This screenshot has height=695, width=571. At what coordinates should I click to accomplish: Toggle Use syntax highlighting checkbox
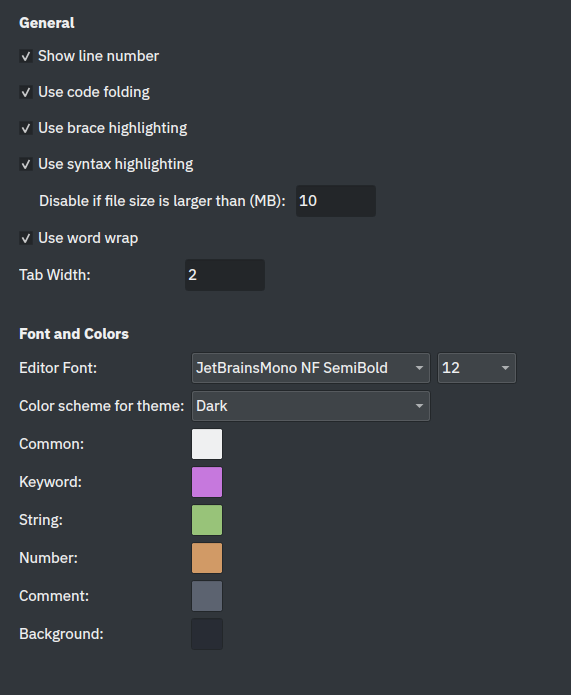click(x=26, y=164)
